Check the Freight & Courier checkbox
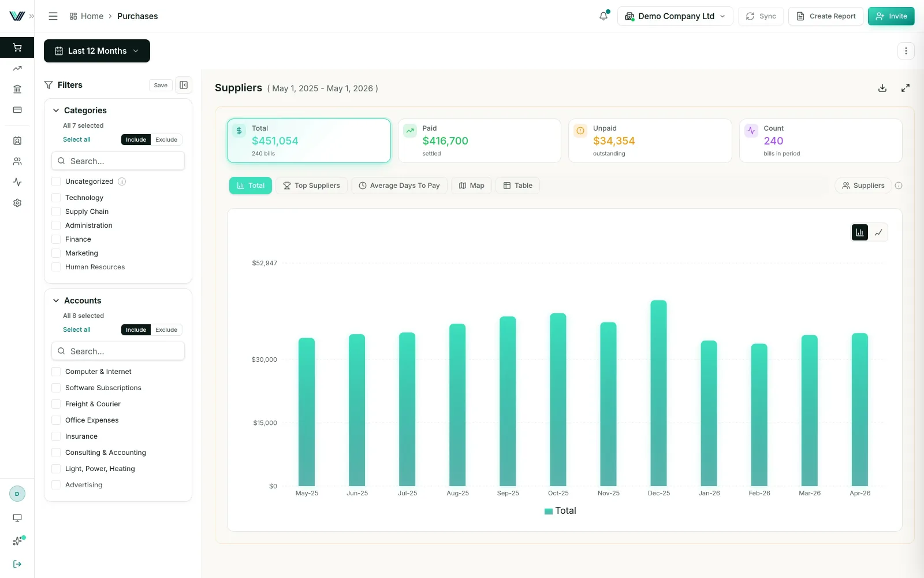The image size is (924, 578). 56,404
